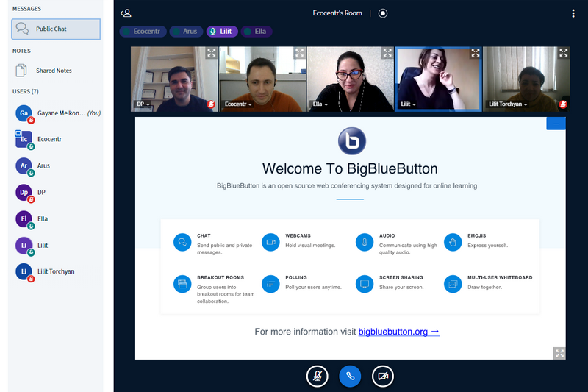Select the Ella webcam video
The width and height of the screenshot is (588, 392).
tap(351, 79)
